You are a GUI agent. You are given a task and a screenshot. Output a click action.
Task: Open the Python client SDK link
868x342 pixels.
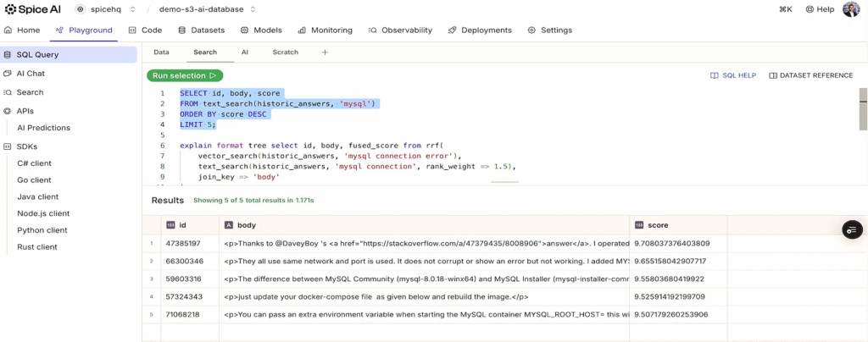coord(42,230)
